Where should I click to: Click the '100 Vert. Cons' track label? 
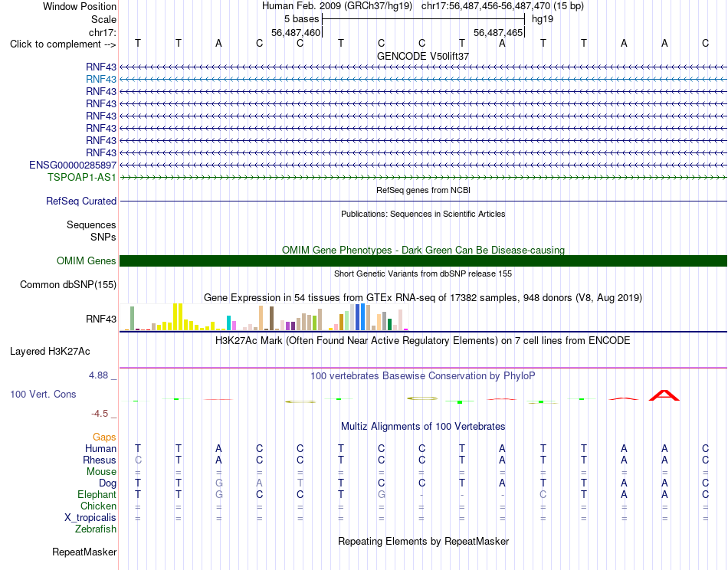(x=43, y=394)
